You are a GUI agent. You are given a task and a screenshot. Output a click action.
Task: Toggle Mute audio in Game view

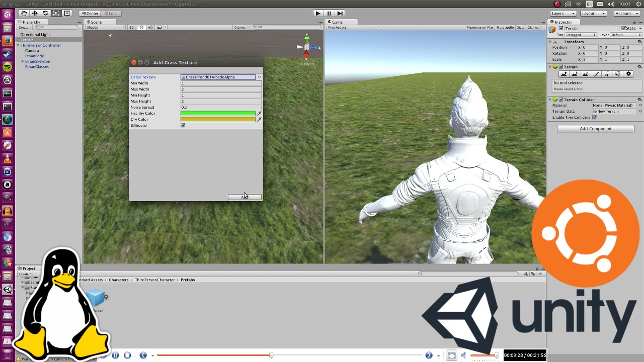click(505, 27)
